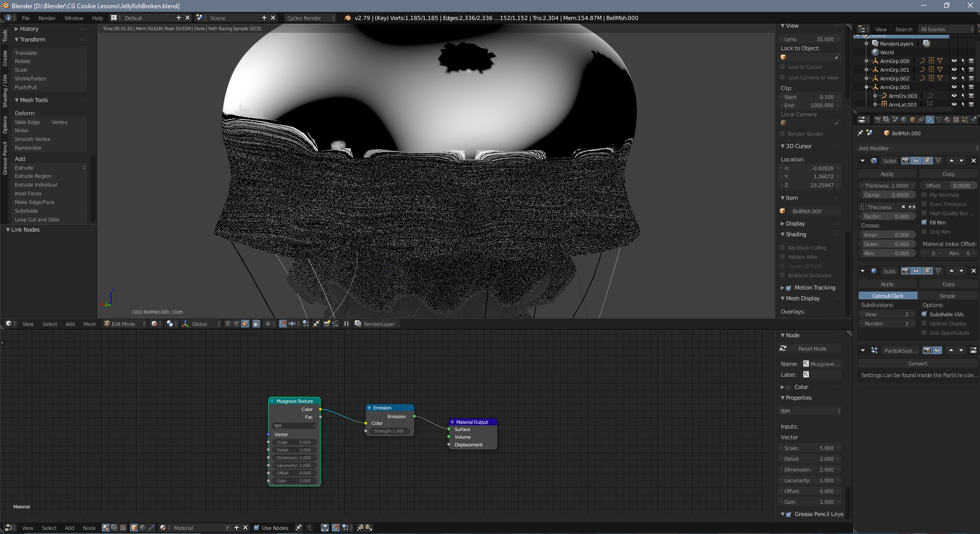Open the Object constraints chain-link icon

921,119
